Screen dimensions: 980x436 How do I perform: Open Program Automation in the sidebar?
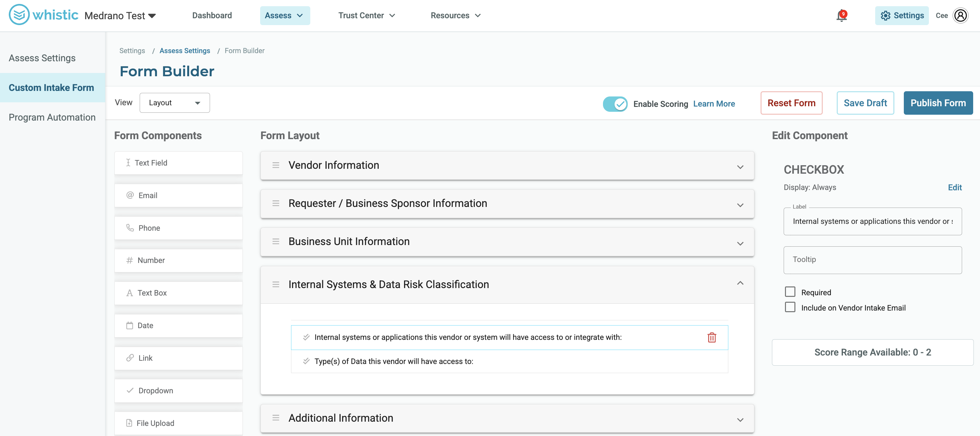point(52,117)
